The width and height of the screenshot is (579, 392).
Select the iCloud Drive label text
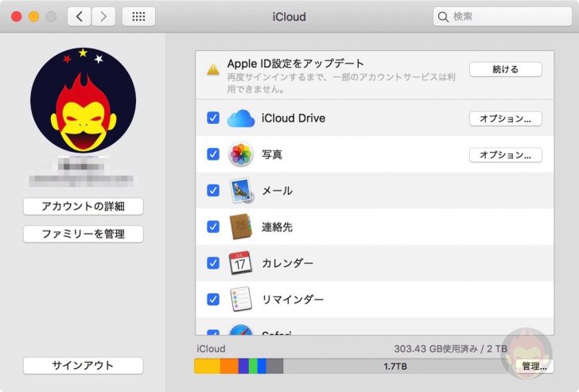click(293, 118)
